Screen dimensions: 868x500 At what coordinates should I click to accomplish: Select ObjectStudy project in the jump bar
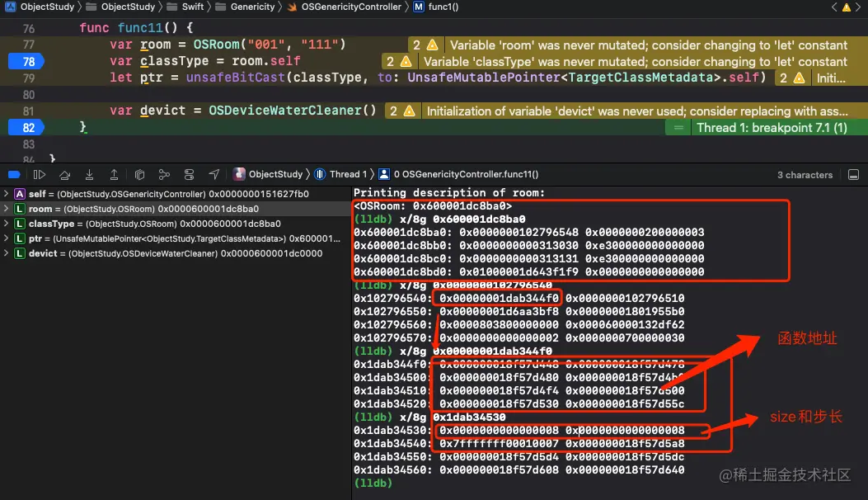pyautogui.click(x=40, y=7)
